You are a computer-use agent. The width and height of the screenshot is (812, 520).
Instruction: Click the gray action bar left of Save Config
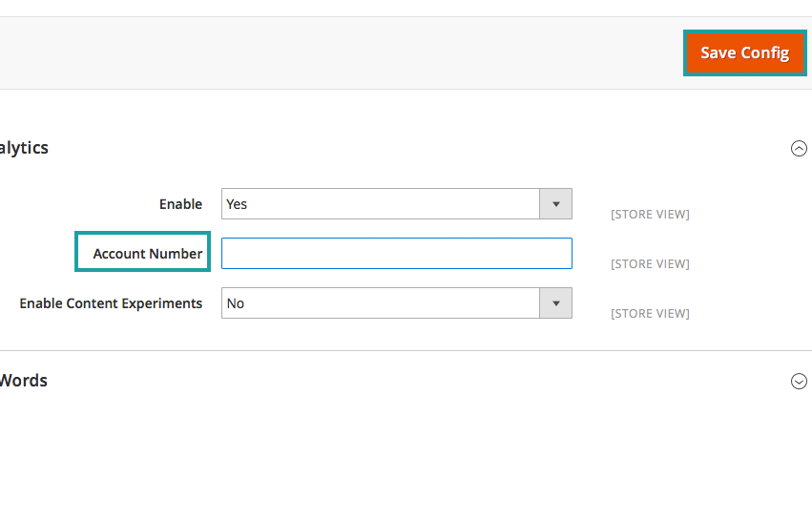coord(334,52)
